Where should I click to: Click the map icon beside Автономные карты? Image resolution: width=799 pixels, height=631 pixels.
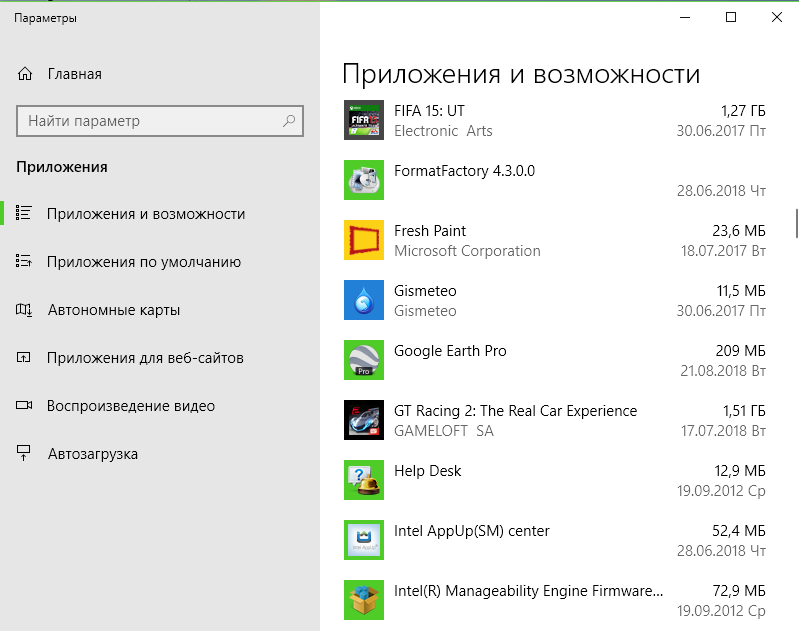pyautogui.click(x=23, y=309)
